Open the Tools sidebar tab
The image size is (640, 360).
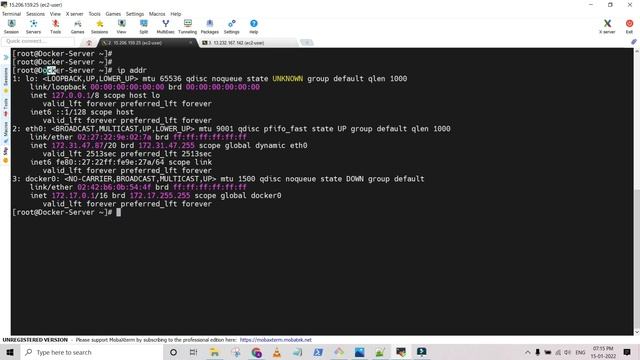(6, 107)
